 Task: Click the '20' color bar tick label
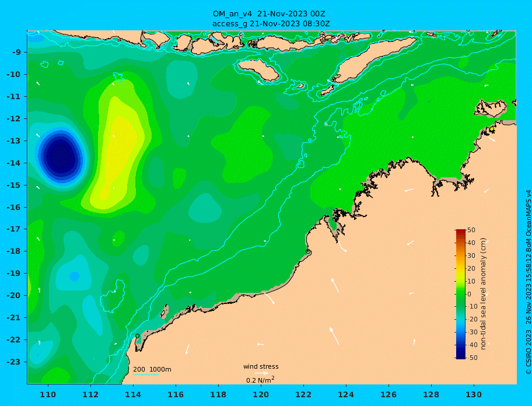point(471,268)
